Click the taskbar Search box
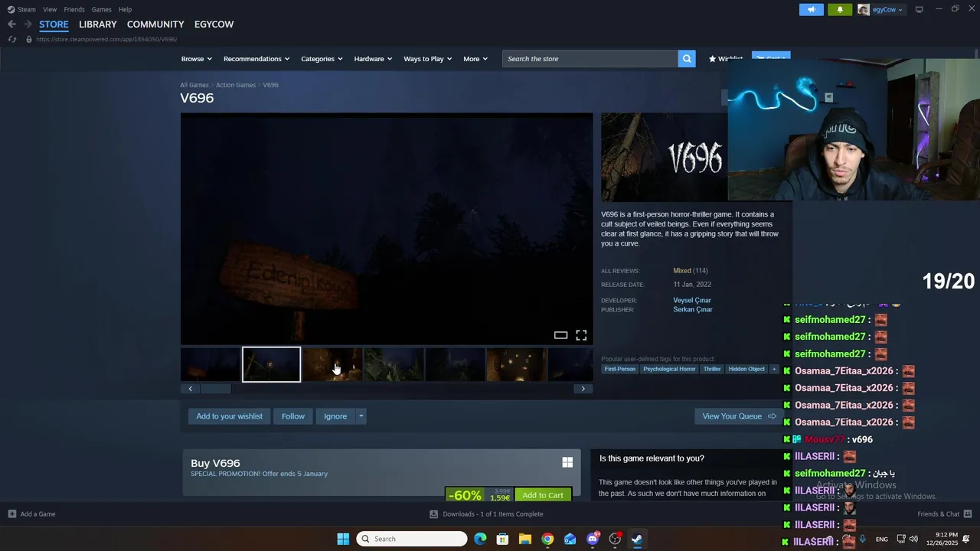 pos(412,539)
